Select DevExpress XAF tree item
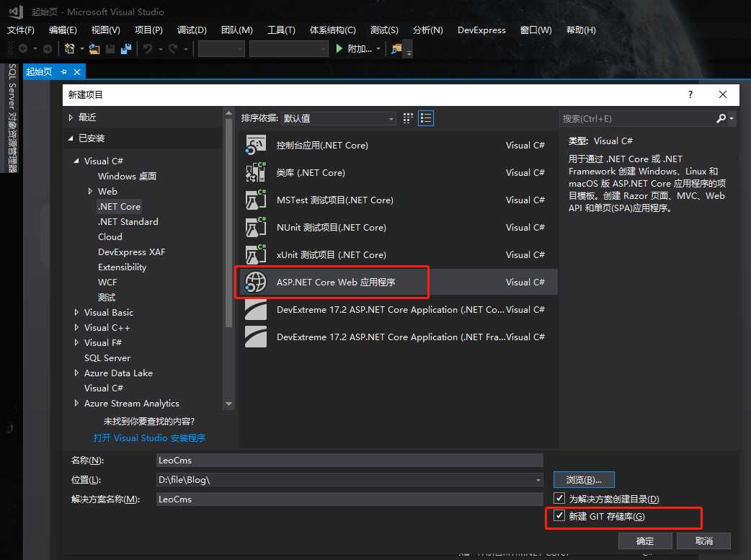 [132, 252]
